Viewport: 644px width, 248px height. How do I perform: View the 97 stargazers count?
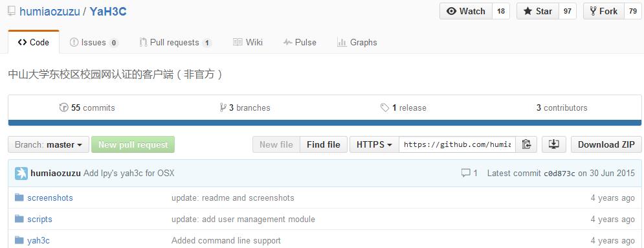click(x=568, y=11)
